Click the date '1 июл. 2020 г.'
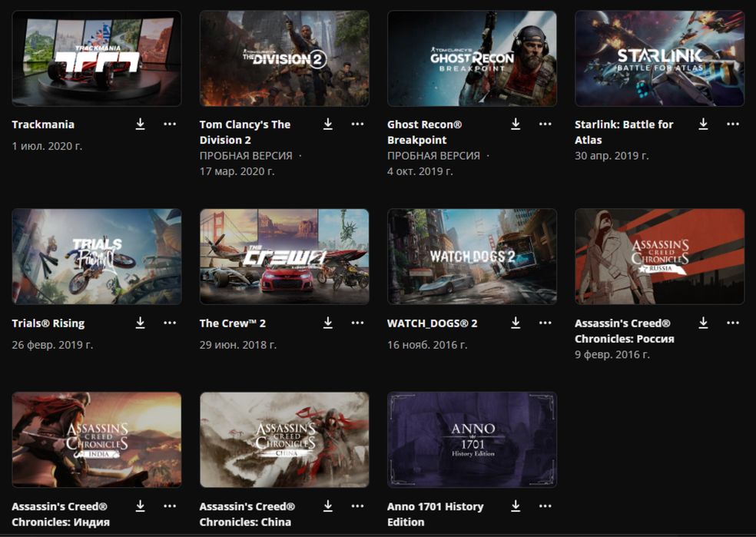The width and height of the screenshot is (756, 537). 48,146
